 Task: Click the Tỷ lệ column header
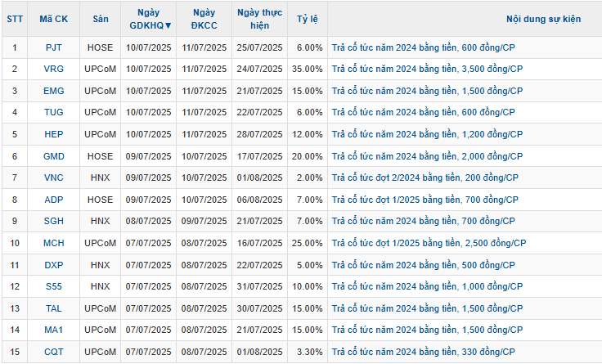[308, 19]
